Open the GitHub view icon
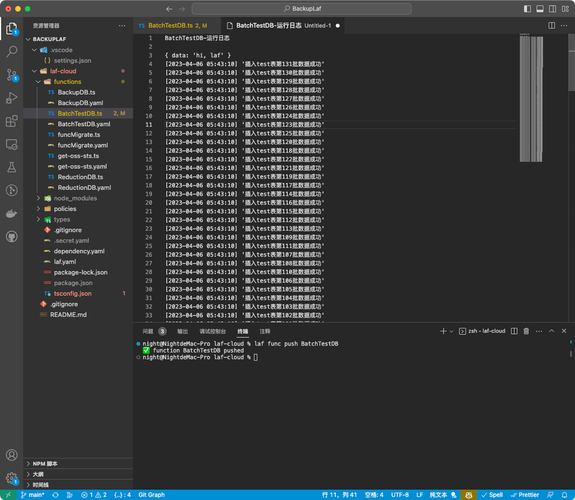This screenshot has width=575, height=500. point(12,237)
